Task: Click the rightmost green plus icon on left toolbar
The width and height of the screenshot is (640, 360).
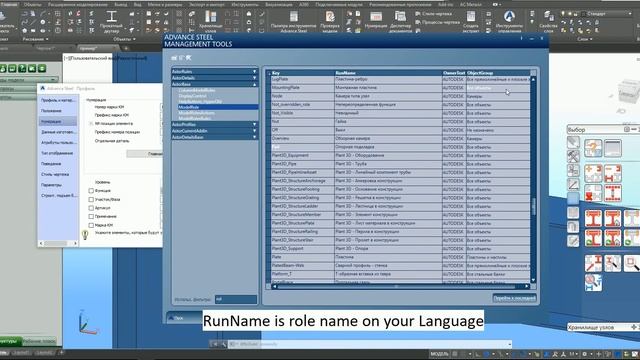Action: point(42,68)
